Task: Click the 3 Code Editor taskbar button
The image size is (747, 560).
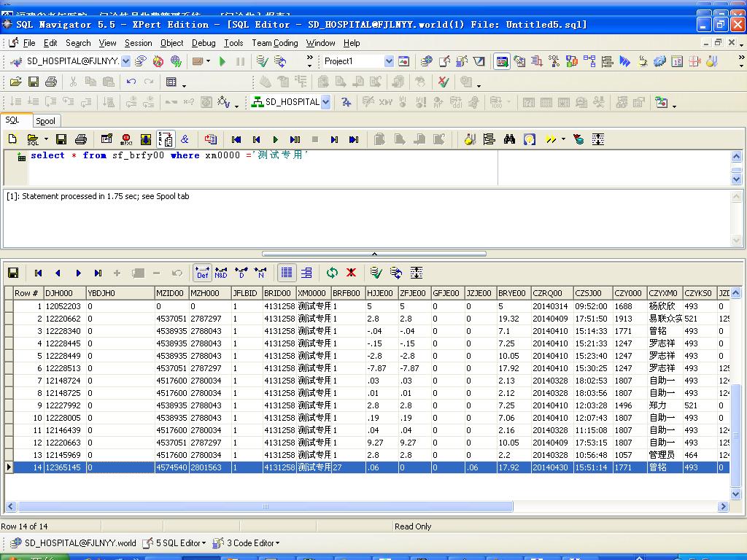Action: click(x=247, y=542)
